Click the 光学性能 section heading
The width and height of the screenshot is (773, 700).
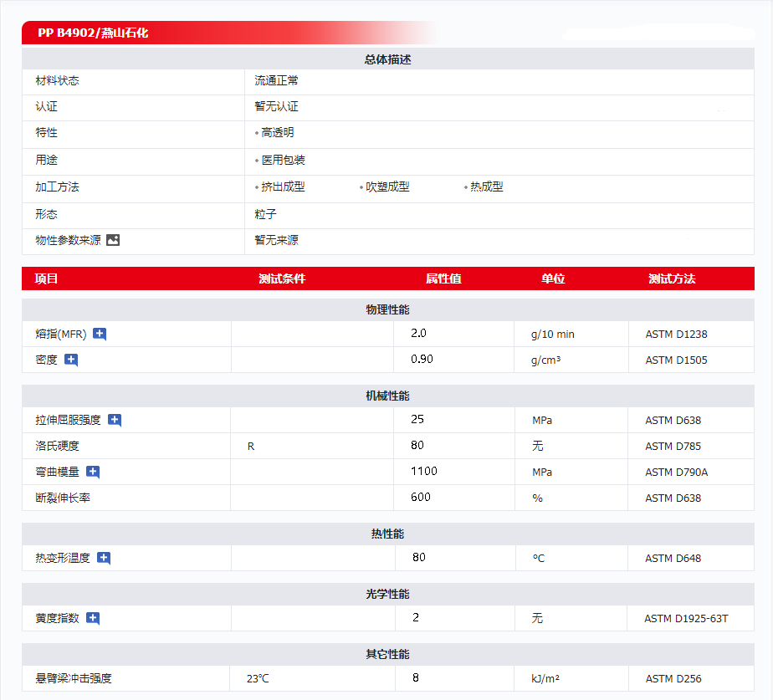388,594
